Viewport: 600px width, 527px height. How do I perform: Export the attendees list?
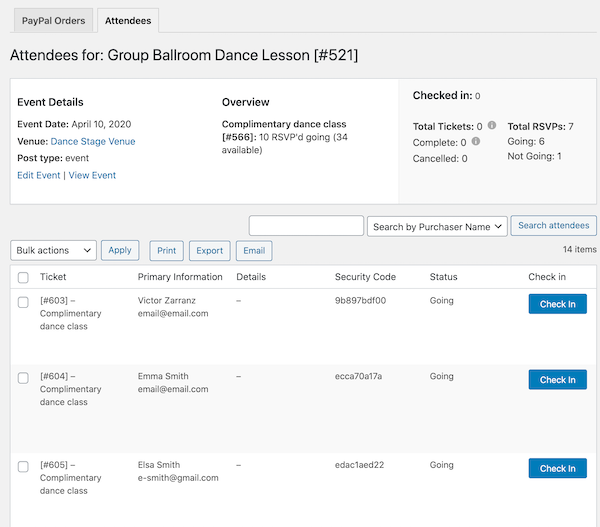click(209, 251)
